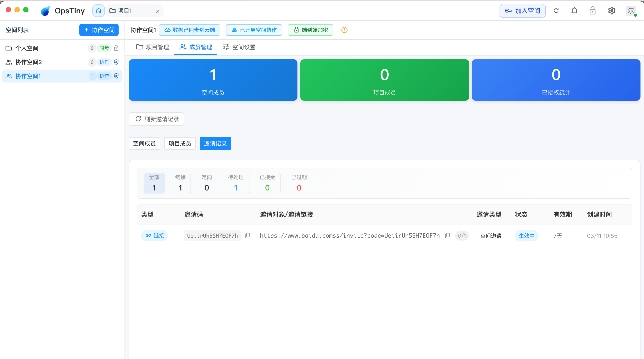Open the user avatar menu
The height and width of the screenshot is (359, 644).
631,11
